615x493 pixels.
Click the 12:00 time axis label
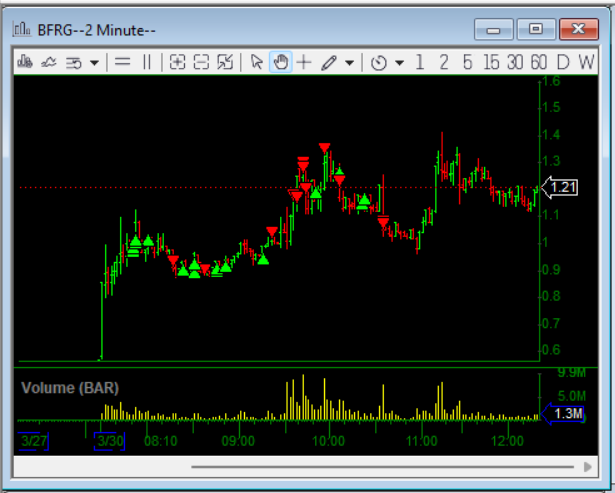coord(508,441)
